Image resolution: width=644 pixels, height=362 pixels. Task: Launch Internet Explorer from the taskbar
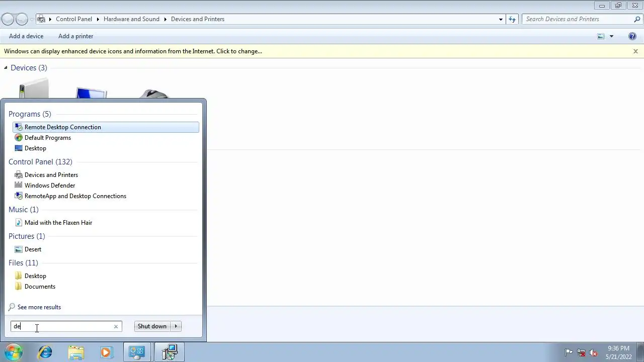(x=45, y=352)
